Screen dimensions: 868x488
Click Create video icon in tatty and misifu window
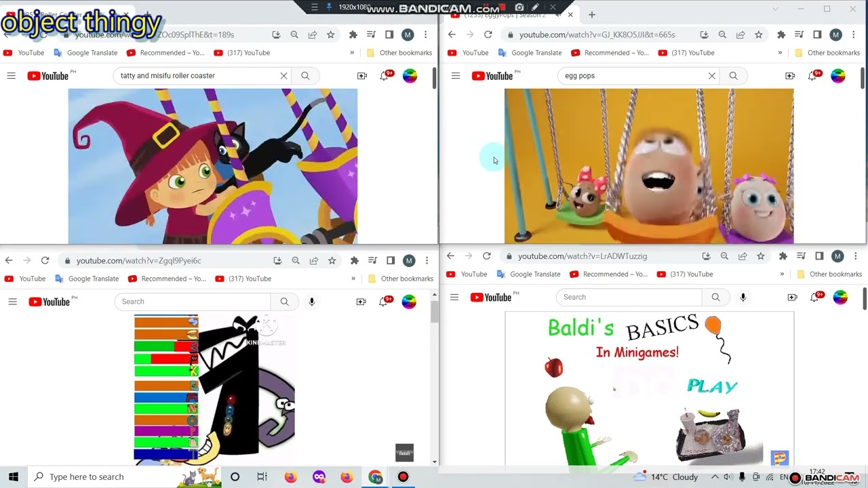click(x=362, y=76)
